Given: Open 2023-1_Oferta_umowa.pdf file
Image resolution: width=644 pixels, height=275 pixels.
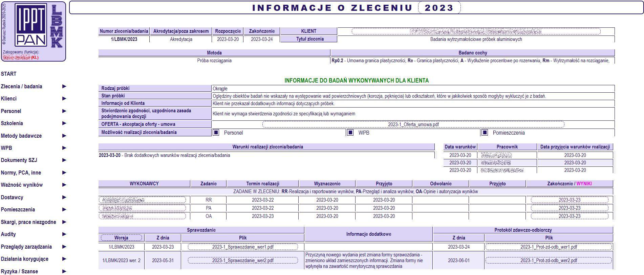Looking at the screenshot, I should [413, 124].
